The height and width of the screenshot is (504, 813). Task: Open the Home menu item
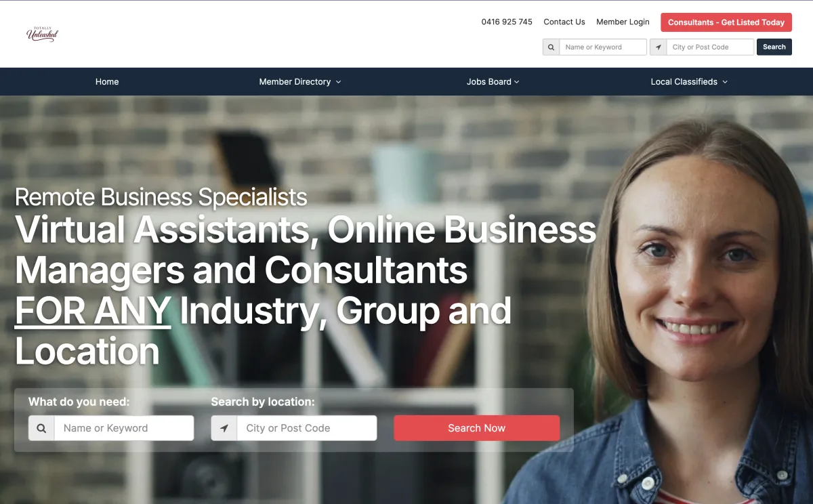coord(107,82)
